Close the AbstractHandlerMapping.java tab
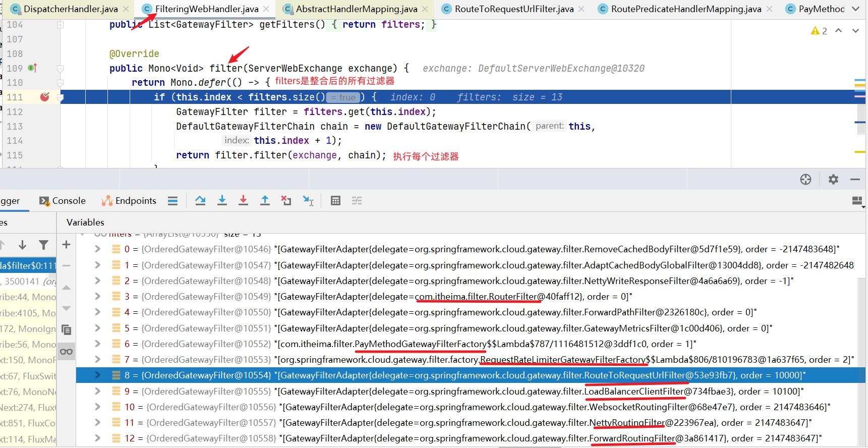The height and width of the screenshot is (448, 868). (425, 9)
